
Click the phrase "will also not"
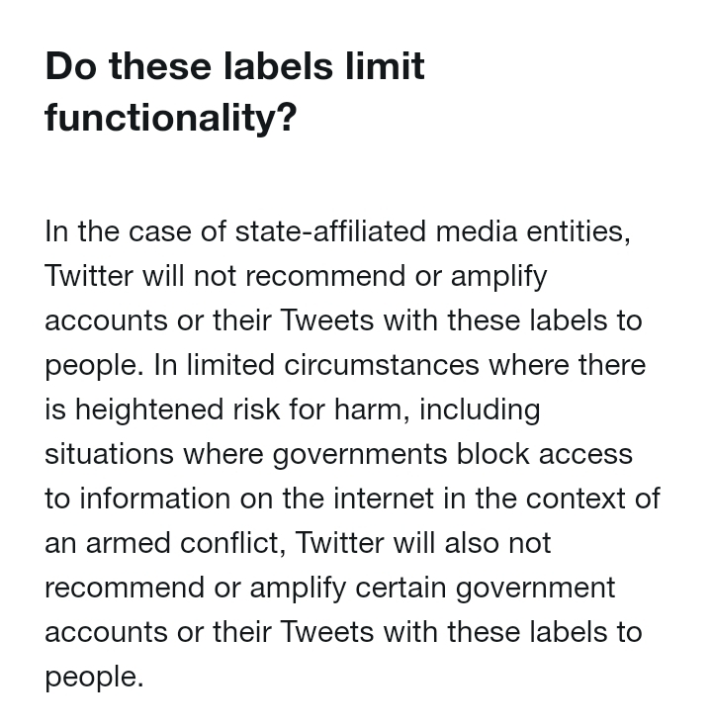pos(472,543)
